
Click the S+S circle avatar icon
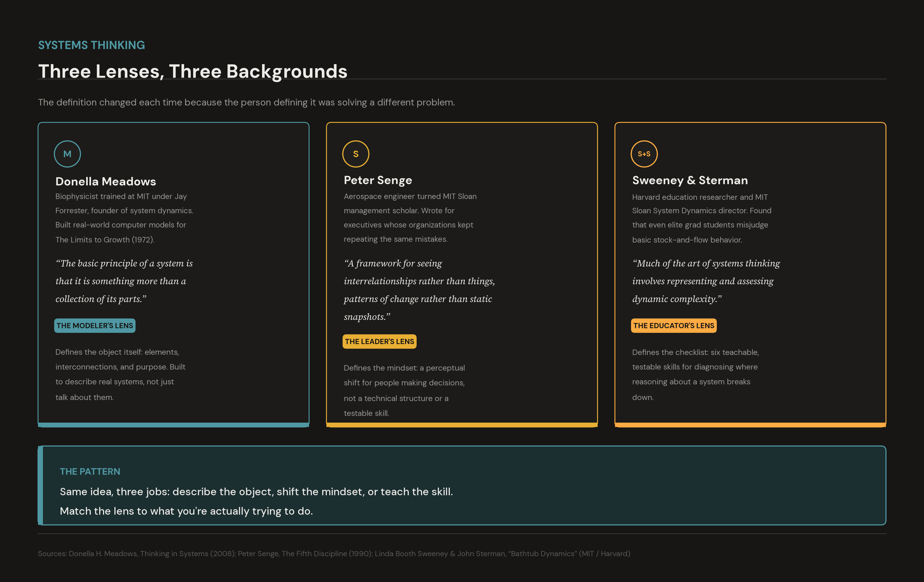[644, 154]
